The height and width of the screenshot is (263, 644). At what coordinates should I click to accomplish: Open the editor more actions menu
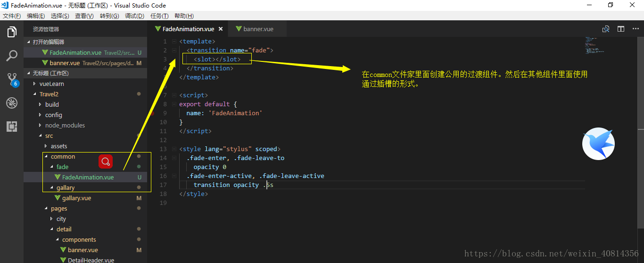pos(636,29)
